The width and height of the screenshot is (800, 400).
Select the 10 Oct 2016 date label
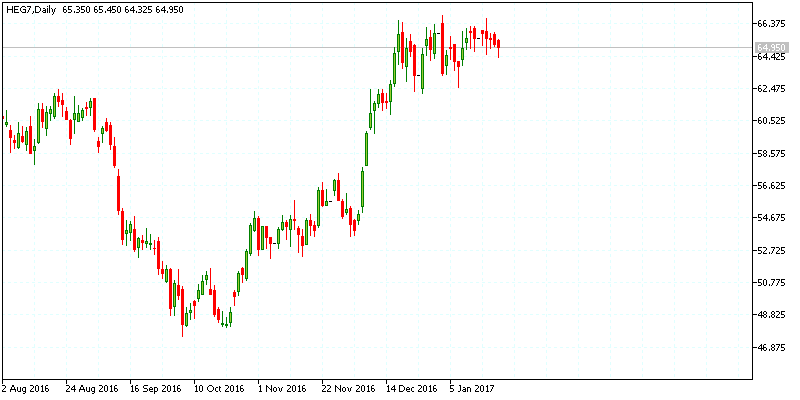(219, 388)
